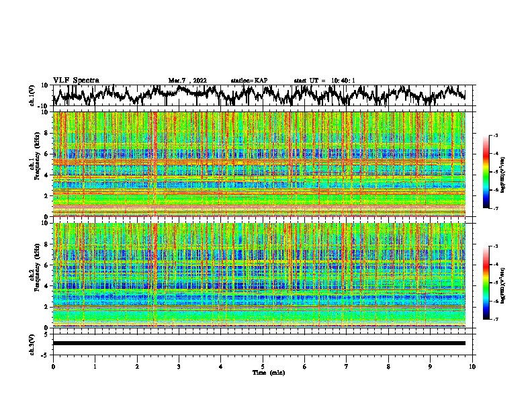Click time axis tick label 0
Screen dimensions: 532x411
coord(53,367)
